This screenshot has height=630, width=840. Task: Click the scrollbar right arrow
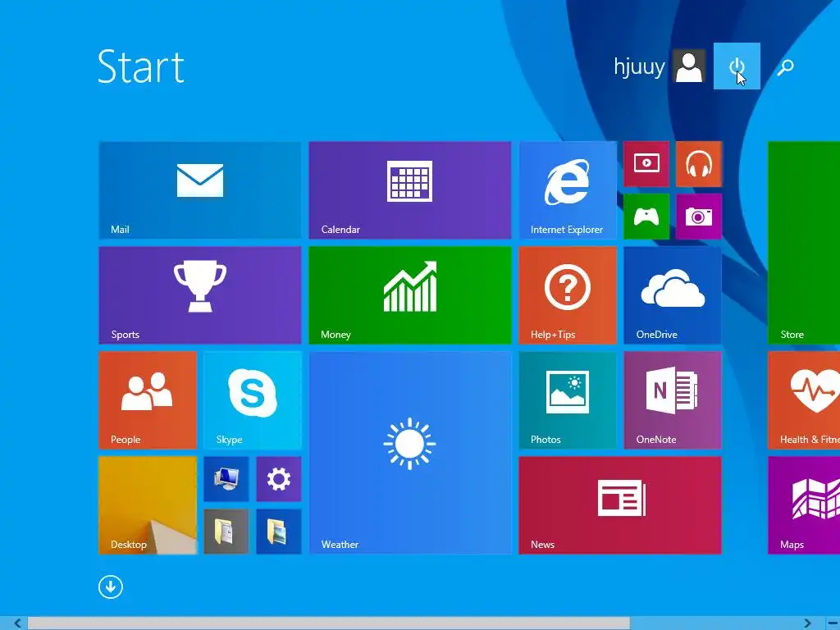click(x=807, y=623)
